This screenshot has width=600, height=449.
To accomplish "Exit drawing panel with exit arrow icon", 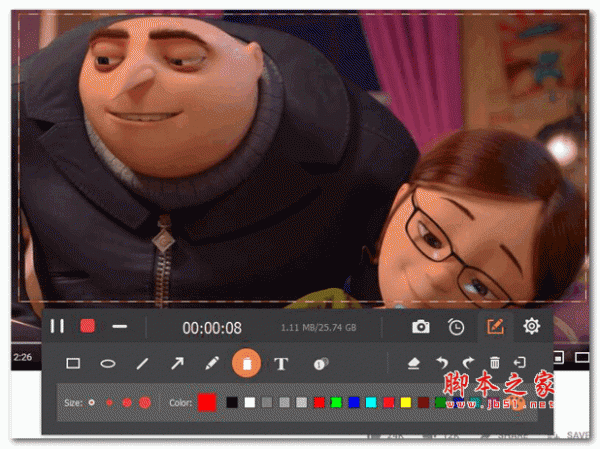I will click(x=520, y=362).
